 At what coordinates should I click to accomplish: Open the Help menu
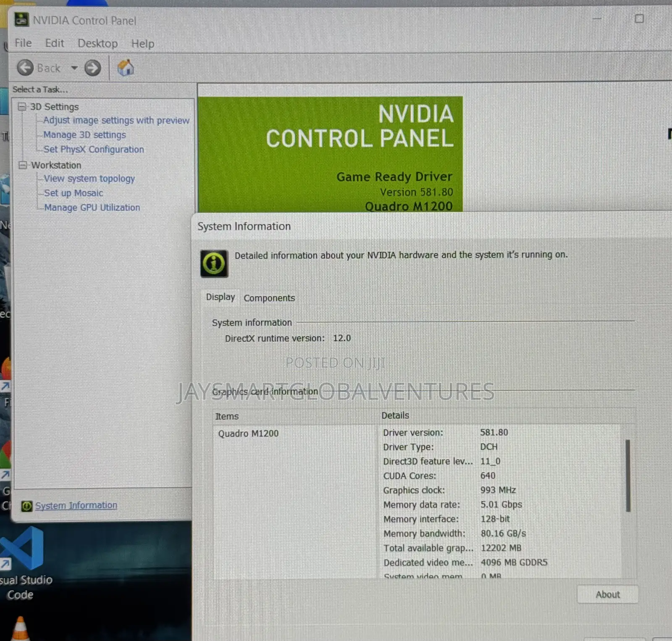143,44
